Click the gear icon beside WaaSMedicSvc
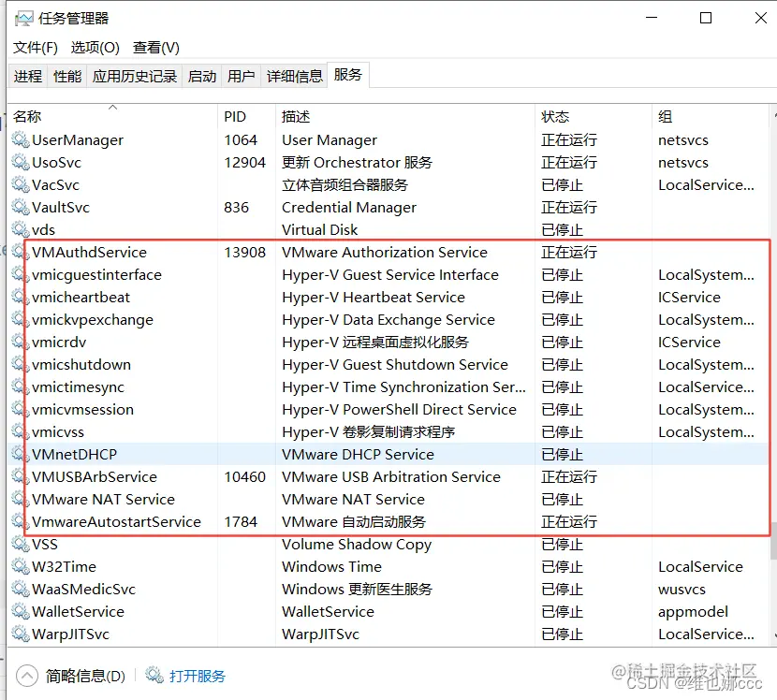The height and width of the screenshot is (700, 777). point(21,589)
